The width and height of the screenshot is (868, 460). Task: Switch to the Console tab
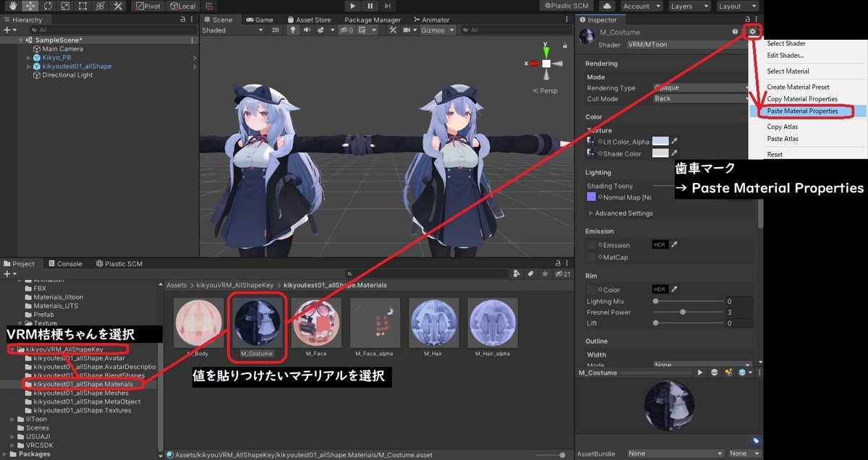[x=65, y=264]
